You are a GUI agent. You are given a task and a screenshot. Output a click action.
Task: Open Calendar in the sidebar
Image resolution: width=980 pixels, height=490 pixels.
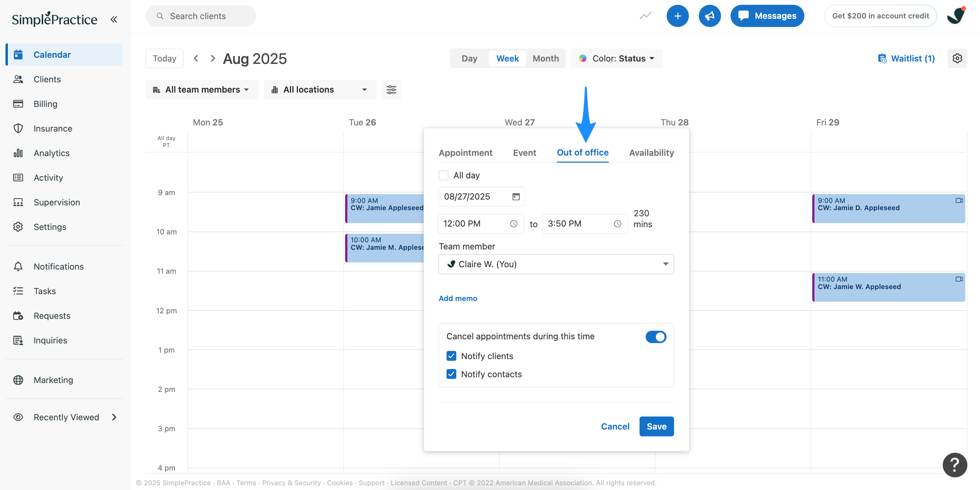click(64, 54)
